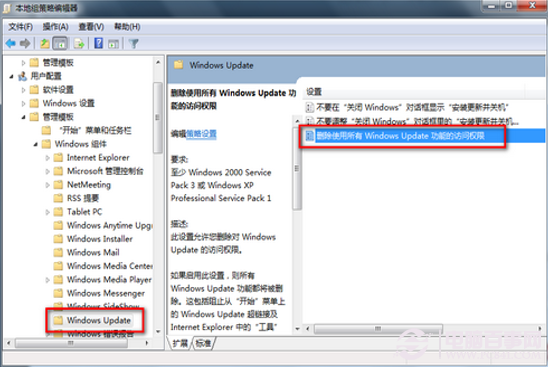Switch to the 扩展 tab
This screenshot has height=367, width=548.
pos(180,343)
